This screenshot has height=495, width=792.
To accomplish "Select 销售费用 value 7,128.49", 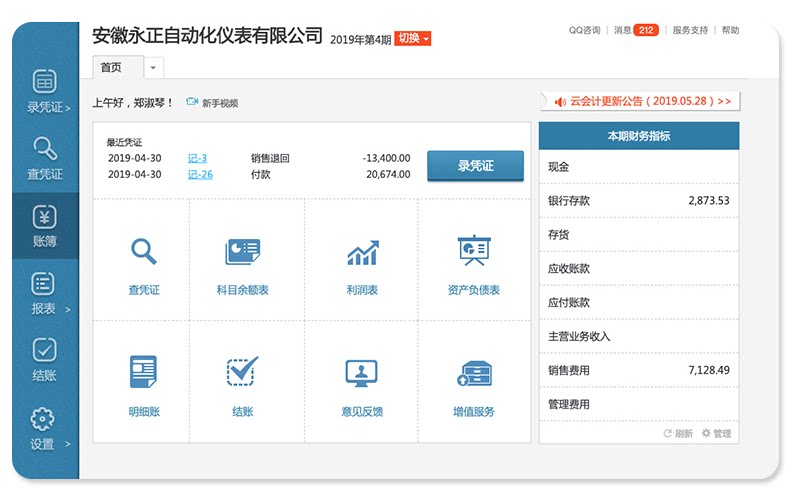I will click(x=709, y=370).
